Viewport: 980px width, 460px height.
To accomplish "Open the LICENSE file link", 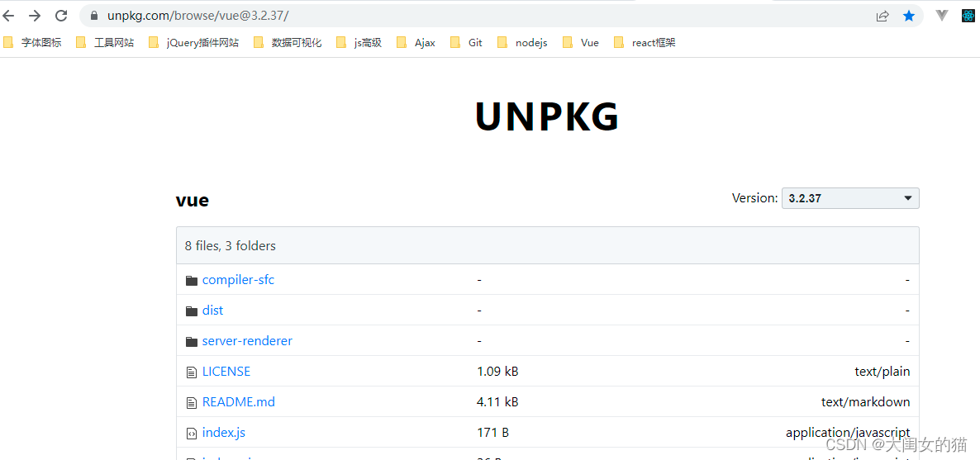I will (x=226, y=372).
